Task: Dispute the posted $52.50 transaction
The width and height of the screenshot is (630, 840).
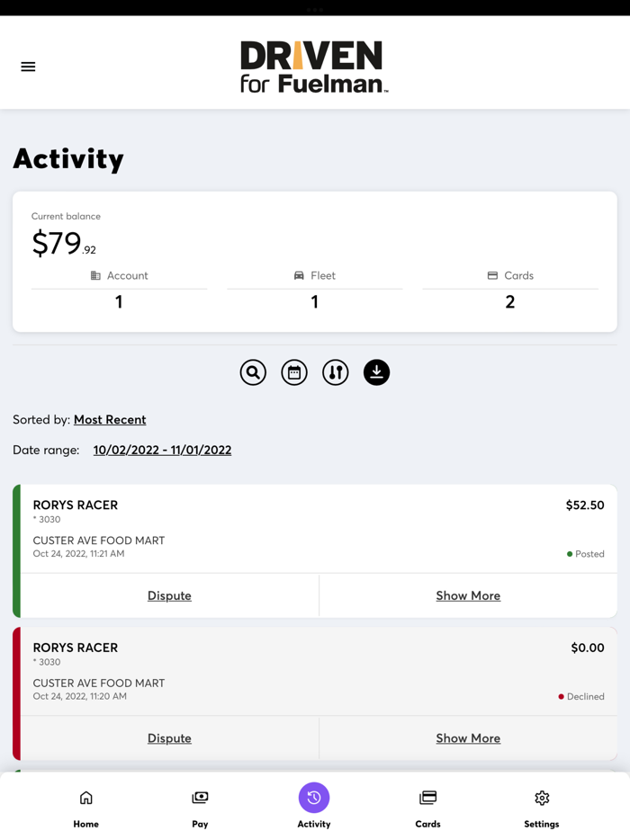Action: pyautogui.click(x=169, y=595)
